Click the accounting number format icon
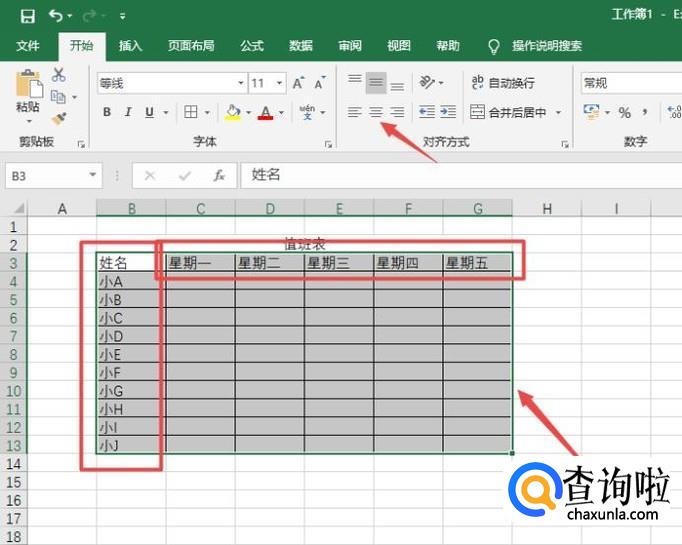 592,112
